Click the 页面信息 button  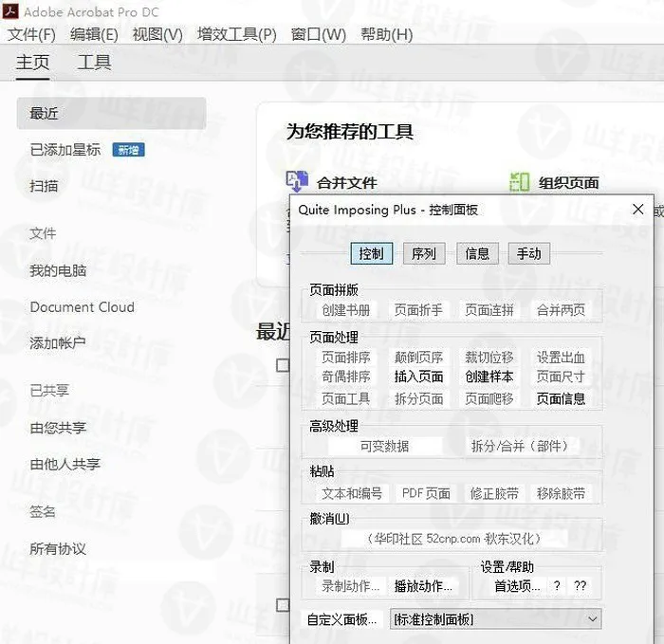coord(561,398)
